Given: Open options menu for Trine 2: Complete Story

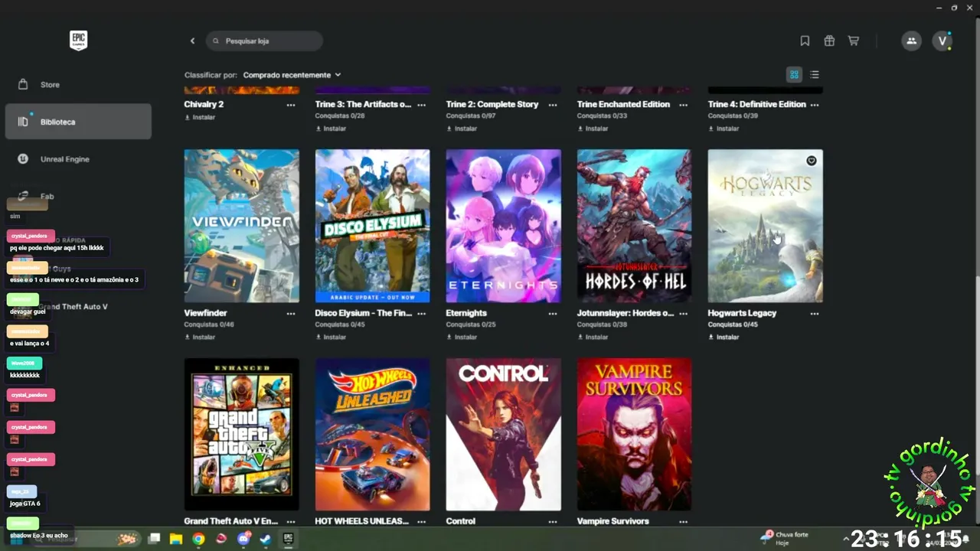Looking at the screenshot, I should coord(553,105).
